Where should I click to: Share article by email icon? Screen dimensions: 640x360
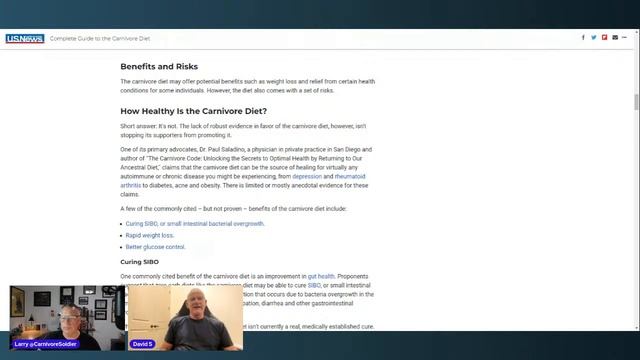(615, 38)
